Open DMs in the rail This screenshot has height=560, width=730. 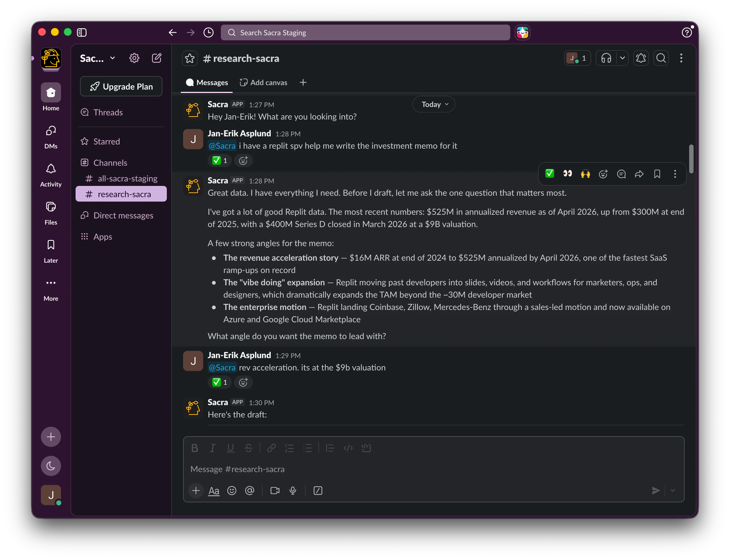click(x=51, y=137)
